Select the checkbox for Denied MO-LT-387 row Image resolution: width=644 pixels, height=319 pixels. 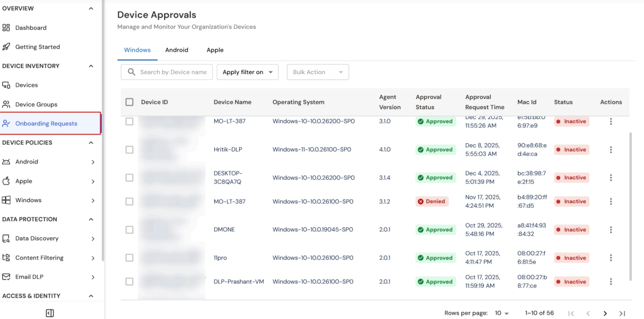point(129,201)
